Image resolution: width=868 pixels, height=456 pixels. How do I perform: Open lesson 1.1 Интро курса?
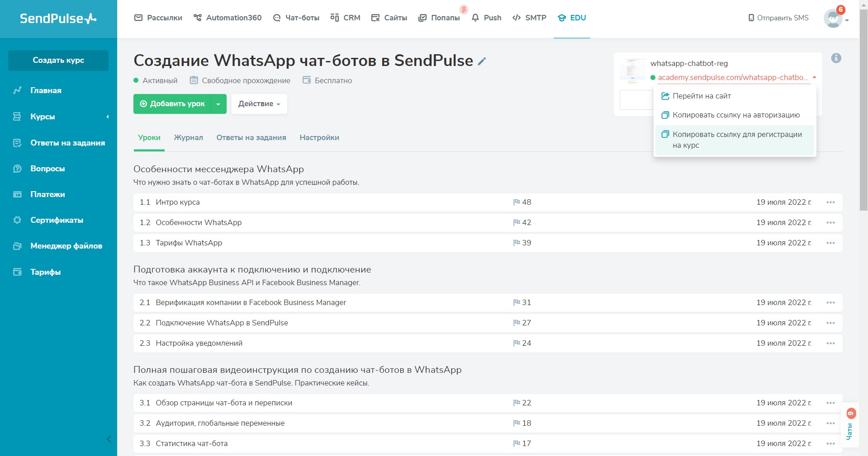tap(488, 202)
